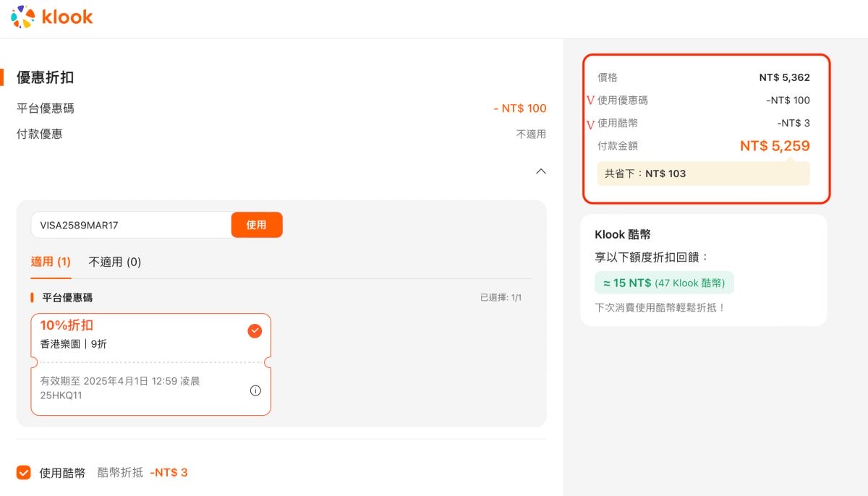
Task: Click the 使用 promo code button
Action: pyautogui.click(x=257, y=225)
